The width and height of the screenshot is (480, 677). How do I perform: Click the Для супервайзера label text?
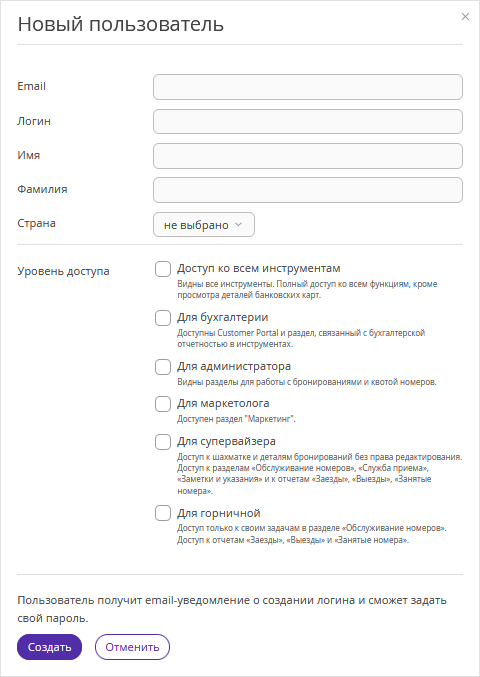click(226, 442)
